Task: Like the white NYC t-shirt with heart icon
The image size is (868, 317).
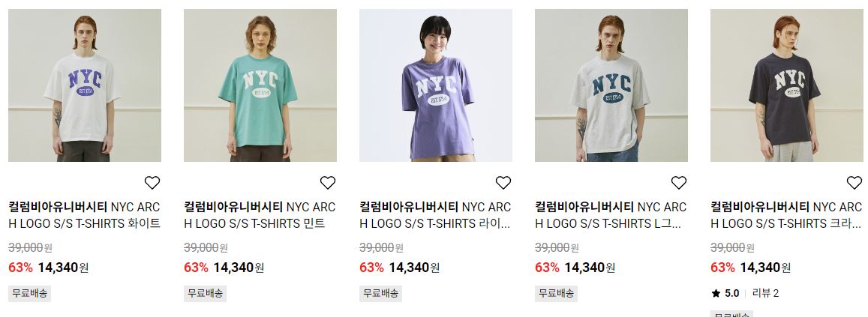Action: (x=152, y=183)
